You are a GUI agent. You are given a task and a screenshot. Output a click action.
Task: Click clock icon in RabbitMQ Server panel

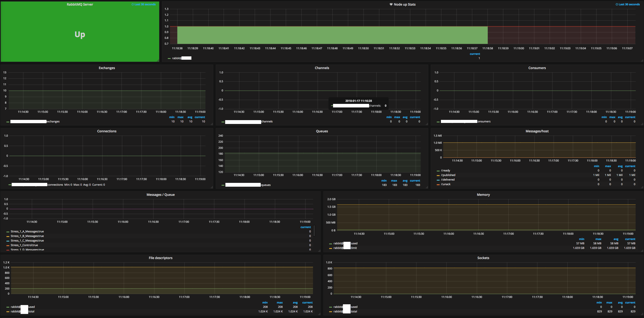(x=133, y=4)
